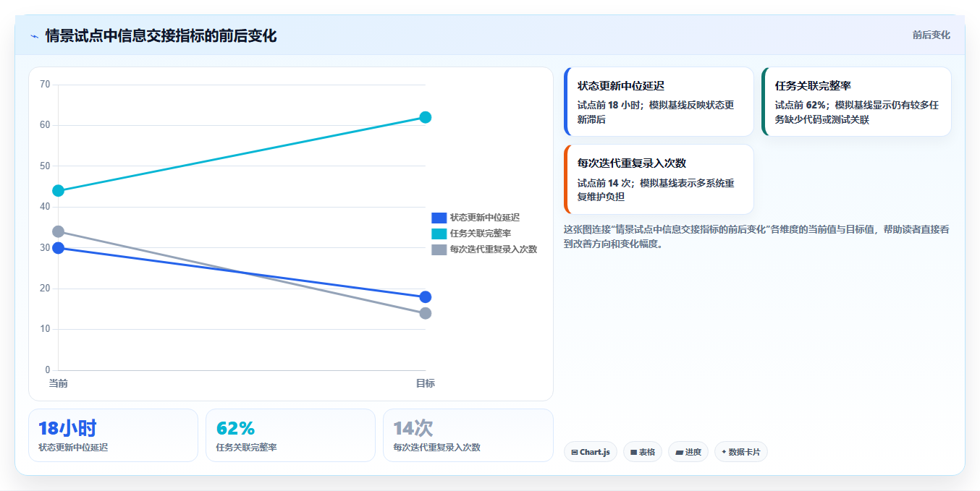Click the 表格 tag
Screen dimensions: 980x491
pos(643,452)
